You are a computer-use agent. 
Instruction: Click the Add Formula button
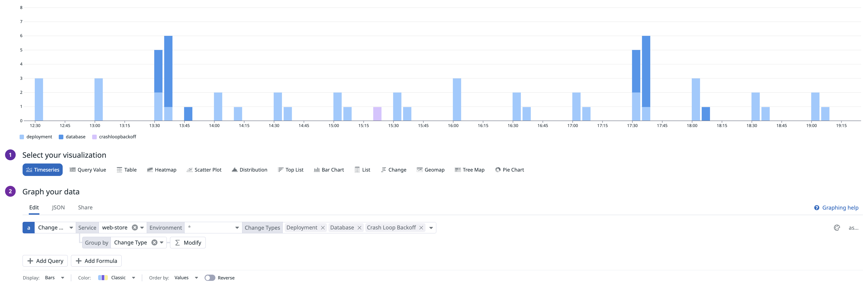pyautogui.click(x=96, y=261)
